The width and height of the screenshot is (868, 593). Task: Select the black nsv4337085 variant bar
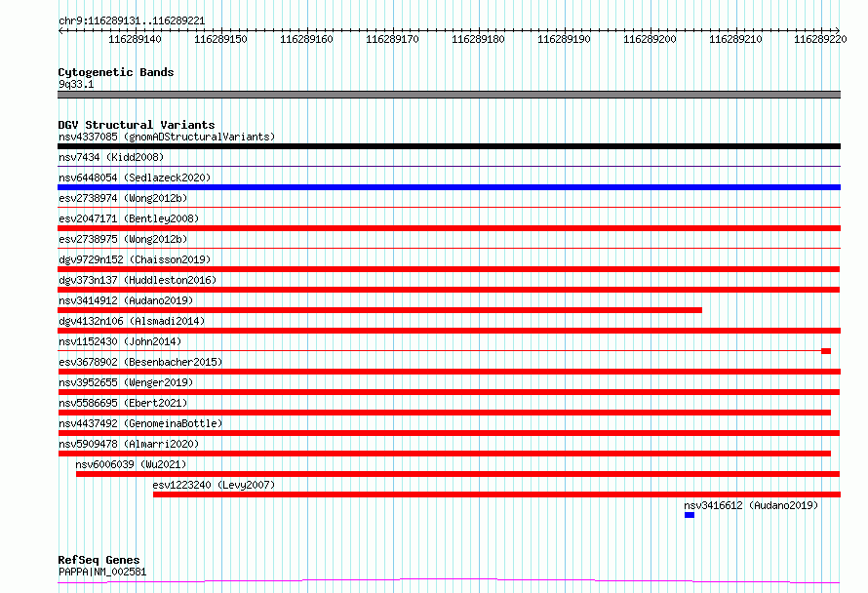(x=449, y=146)
